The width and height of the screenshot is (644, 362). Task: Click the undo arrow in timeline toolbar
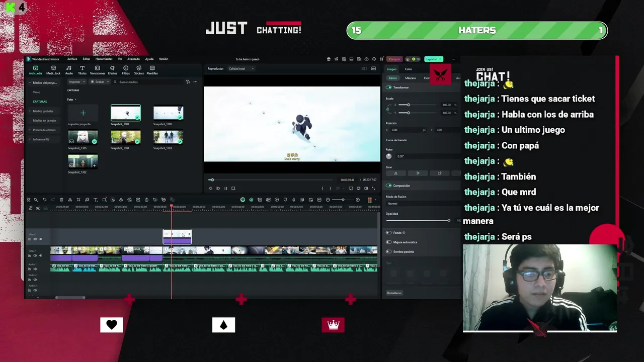coord(44,200)
